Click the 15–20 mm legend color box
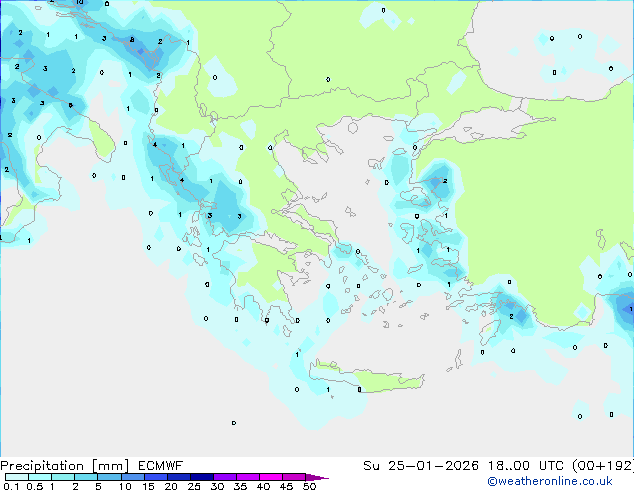Viewport: 634px width, 490px height. click(156, 477)
